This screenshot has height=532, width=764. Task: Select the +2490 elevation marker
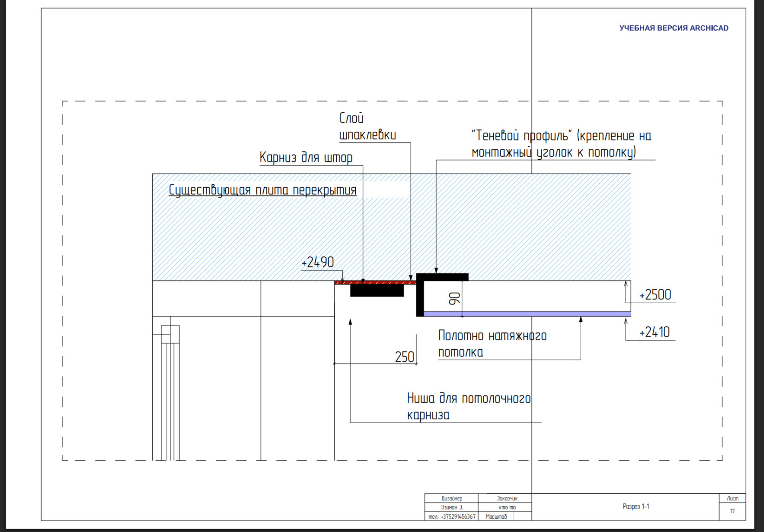click(x=318, y=263)
